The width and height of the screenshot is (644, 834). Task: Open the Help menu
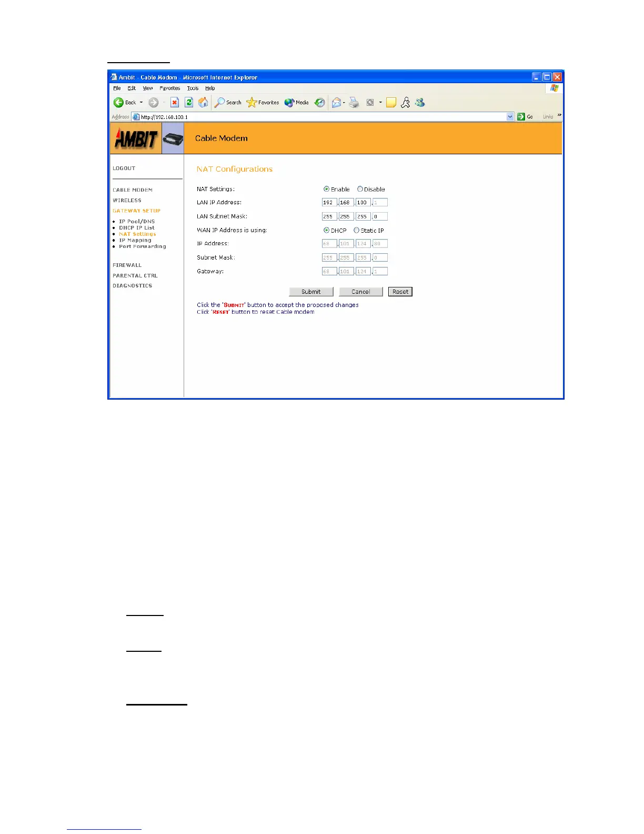tap(210, 88)
